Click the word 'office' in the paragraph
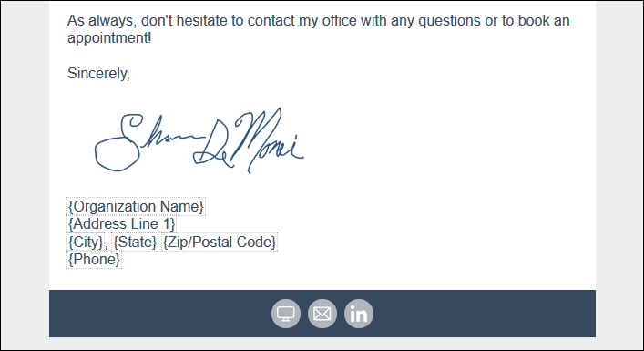 point(339,21)
